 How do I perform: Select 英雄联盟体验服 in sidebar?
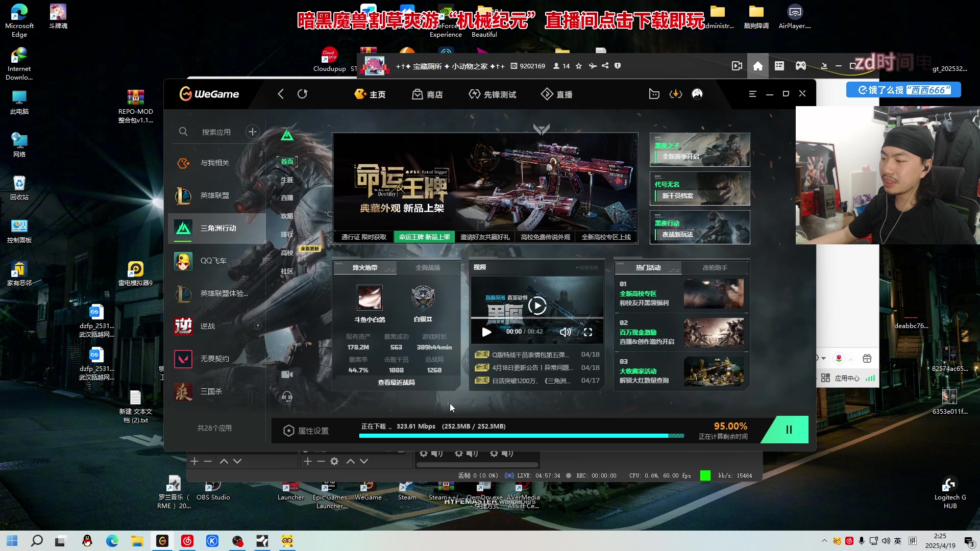click(217, 293)
